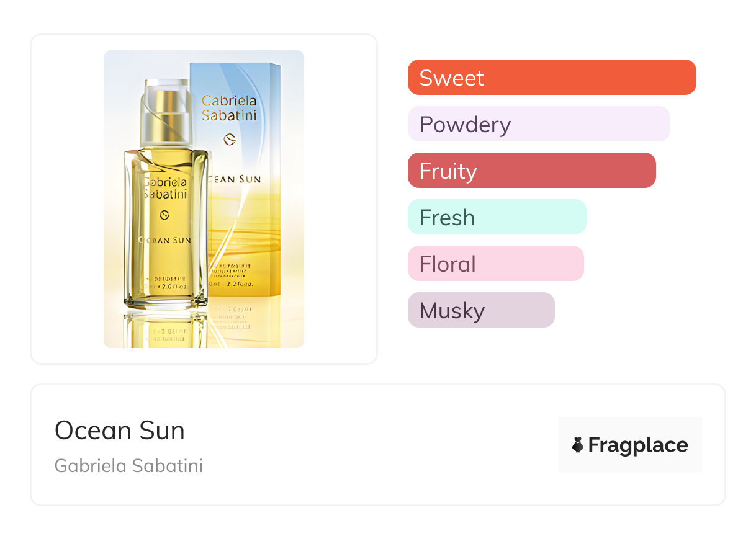Select the orange Sweet accord bar

click(x=552, y=78)
